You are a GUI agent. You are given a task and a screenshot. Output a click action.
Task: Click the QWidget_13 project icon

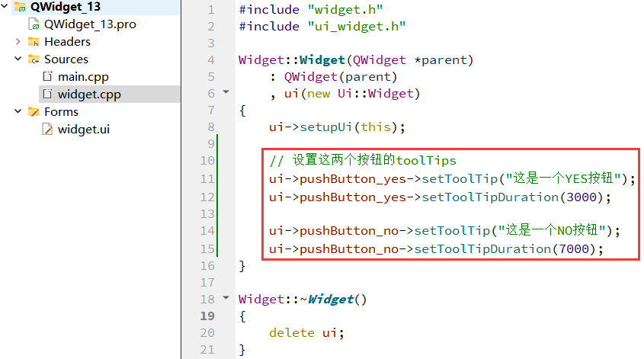[20, 7]
